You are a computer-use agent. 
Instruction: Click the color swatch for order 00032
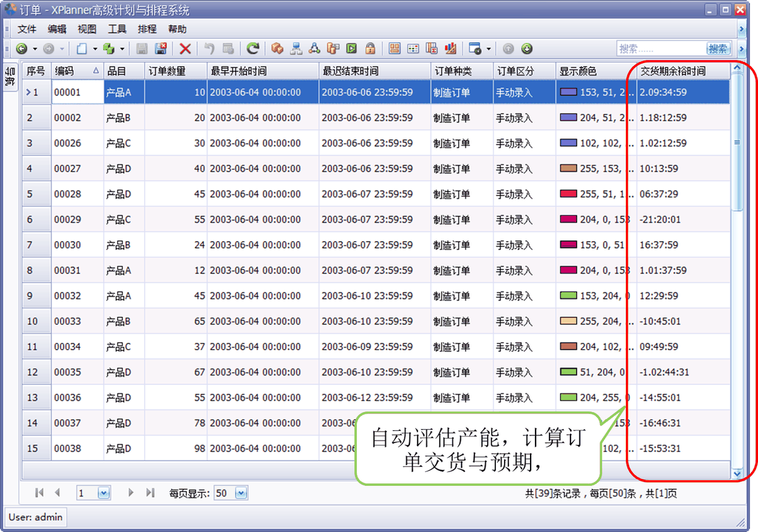568,295
